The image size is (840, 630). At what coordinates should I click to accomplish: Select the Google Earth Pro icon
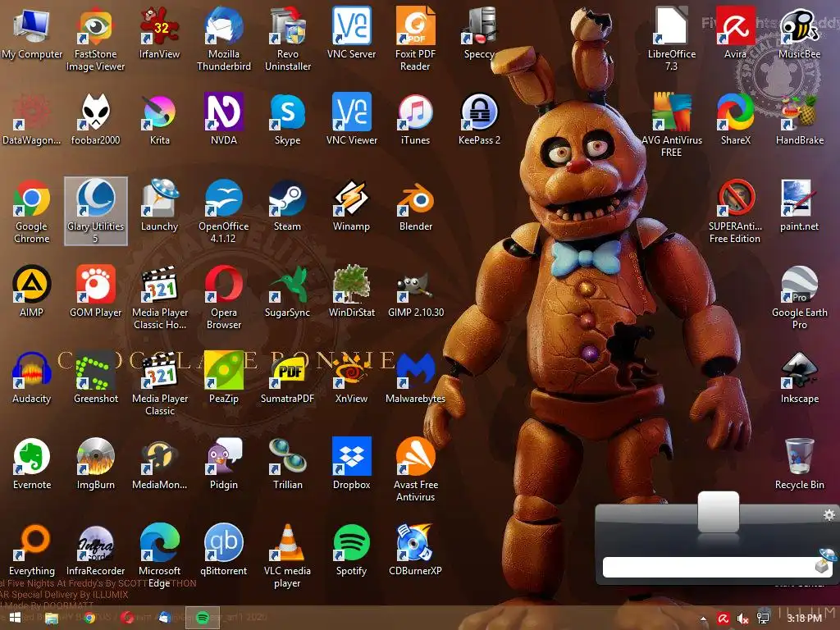[799, 298]
